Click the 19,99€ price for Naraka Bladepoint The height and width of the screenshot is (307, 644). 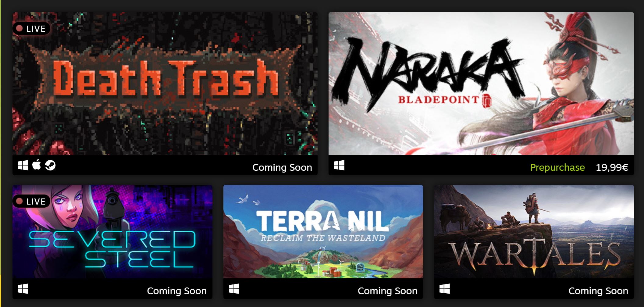tap(612, 167)
